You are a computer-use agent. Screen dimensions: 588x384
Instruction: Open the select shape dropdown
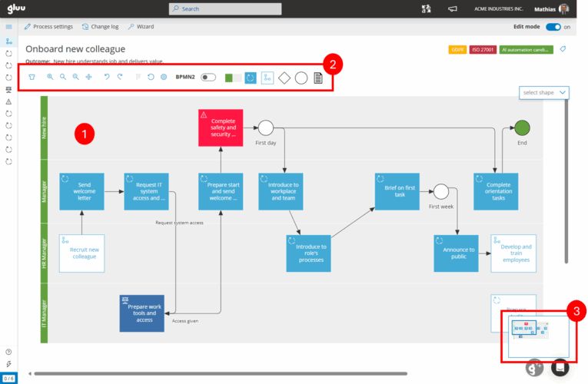(543, 92)
